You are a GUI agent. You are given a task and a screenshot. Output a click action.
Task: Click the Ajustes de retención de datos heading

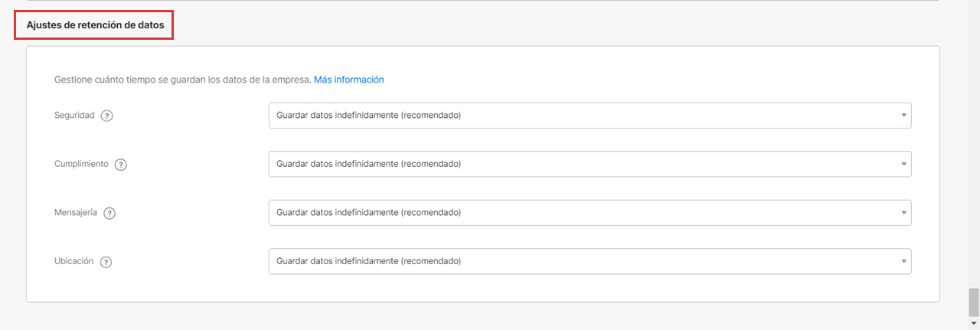95,25
